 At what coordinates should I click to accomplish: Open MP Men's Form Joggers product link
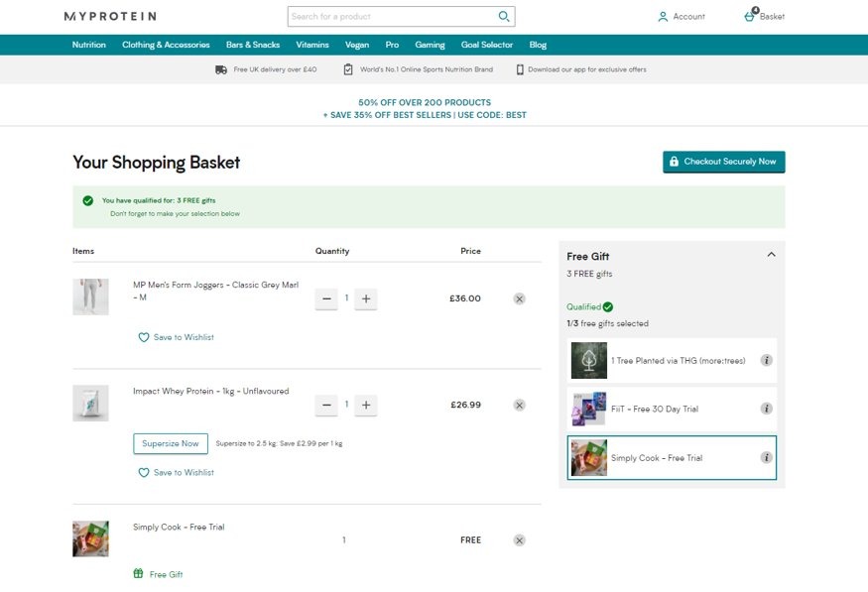coord(216,291)
